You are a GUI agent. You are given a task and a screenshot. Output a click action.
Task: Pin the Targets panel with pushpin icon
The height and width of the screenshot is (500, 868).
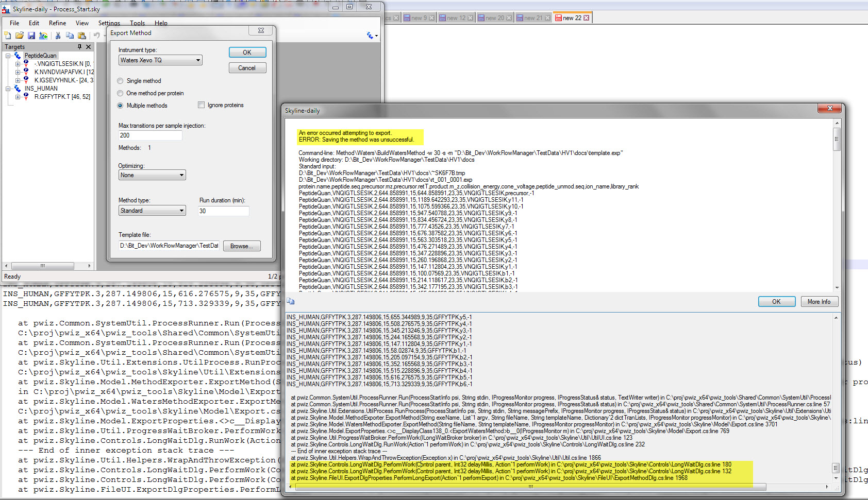pos(79,47)
